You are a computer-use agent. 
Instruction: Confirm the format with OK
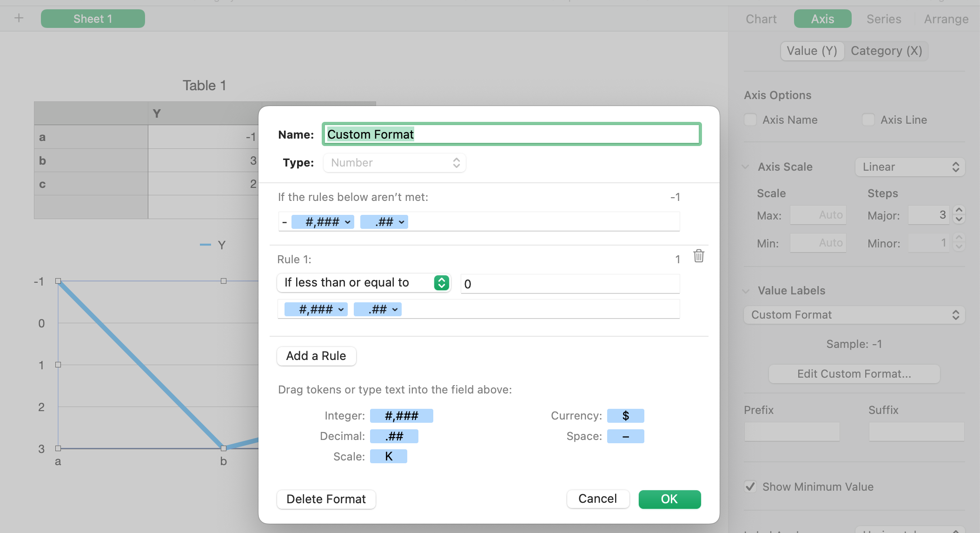coord(669,500)
